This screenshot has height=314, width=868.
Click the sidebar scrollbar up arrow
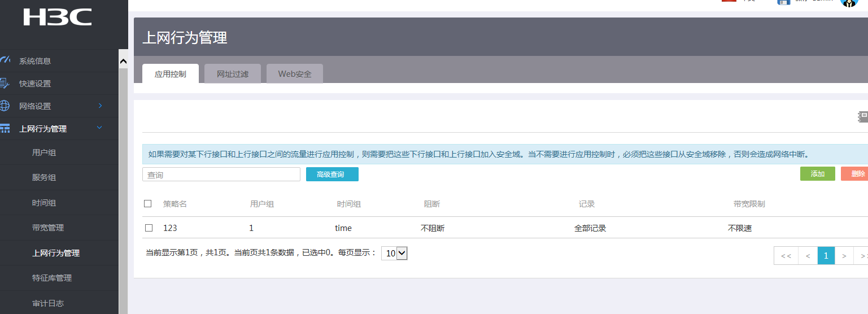pos(123,61)
